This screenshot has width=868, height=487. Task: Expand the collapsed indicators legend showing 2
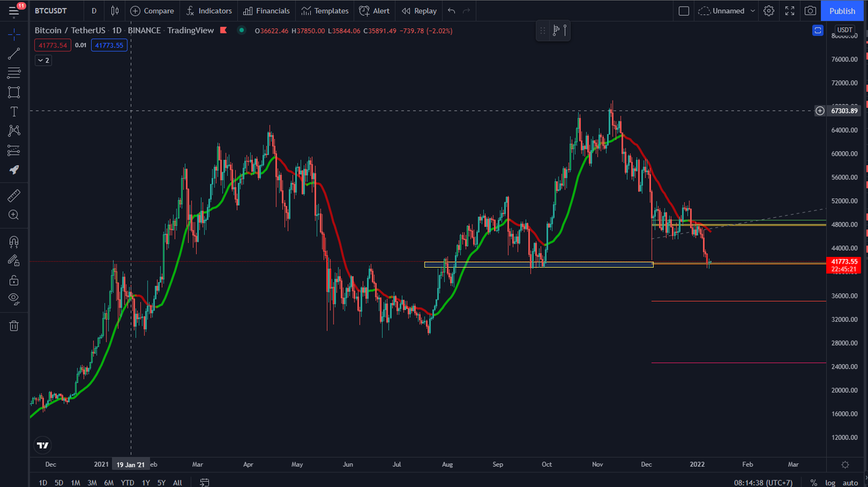(43, 60)
